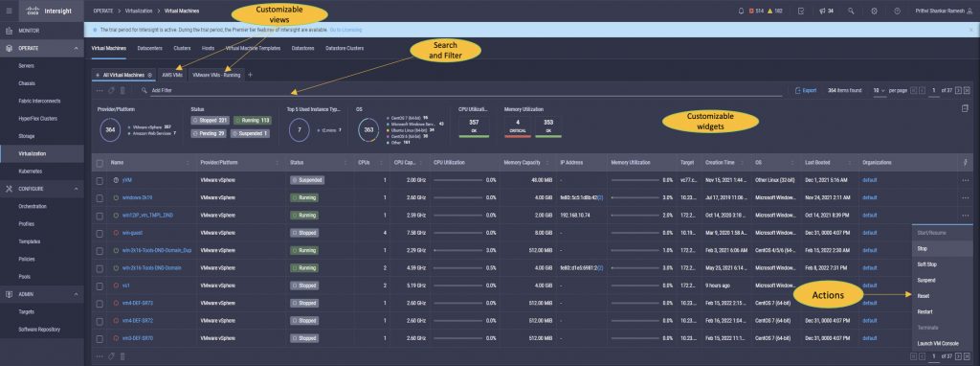Check the checkbox for vm3-DEF-SR70 row
980x366 pixels.
(100, 338)
